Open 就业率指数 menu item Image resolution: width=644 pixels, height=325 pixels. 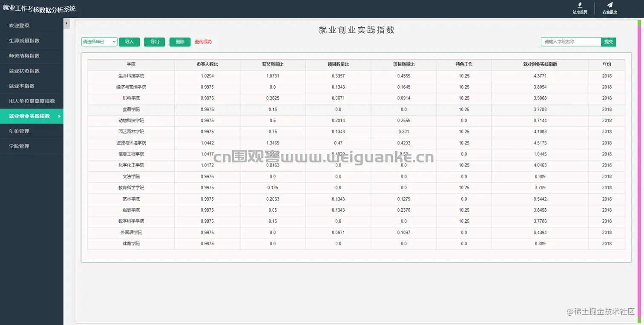pos(32,86)
